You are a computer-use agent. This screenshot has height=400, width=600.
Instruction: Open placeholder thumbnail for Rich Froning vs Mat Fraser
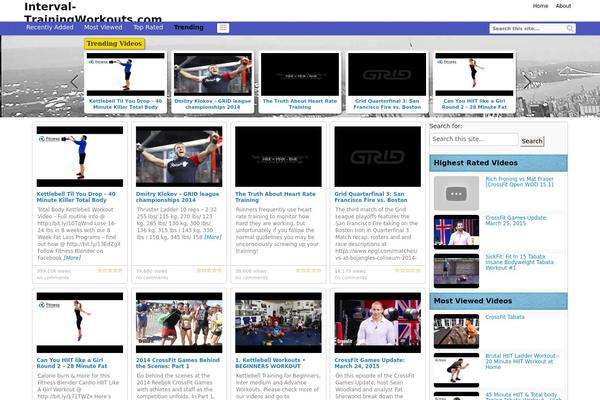pos(456,193)
